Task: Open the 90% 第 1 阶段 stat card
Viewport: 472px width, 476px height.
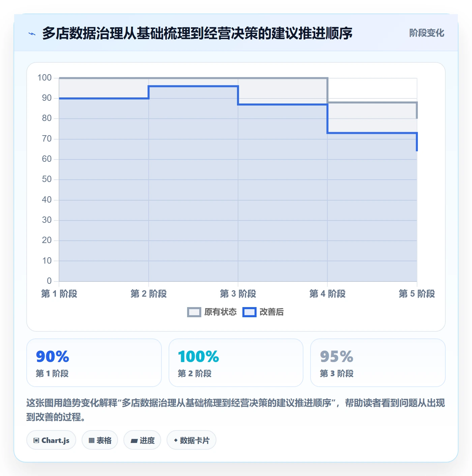Action: [x=94, y=363]
